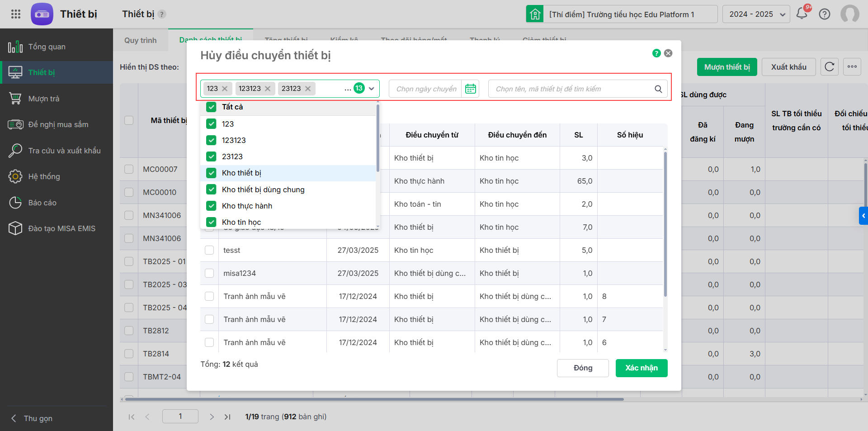Open Tổng quan in the sidebar
The image size is (868, 431).
pyautogui.click(x=57, y=47)
